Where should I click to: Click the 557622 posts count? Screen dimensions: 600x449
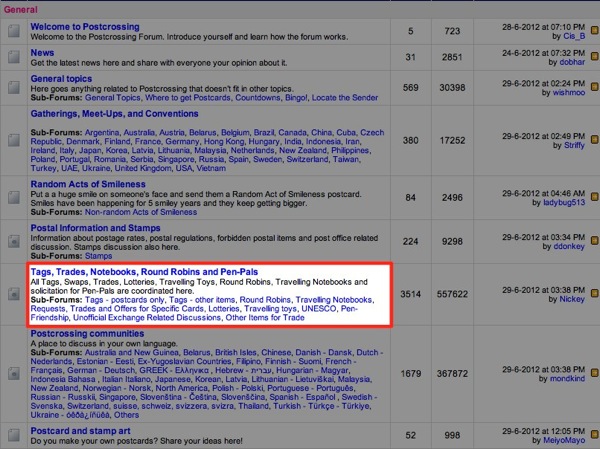452,294
